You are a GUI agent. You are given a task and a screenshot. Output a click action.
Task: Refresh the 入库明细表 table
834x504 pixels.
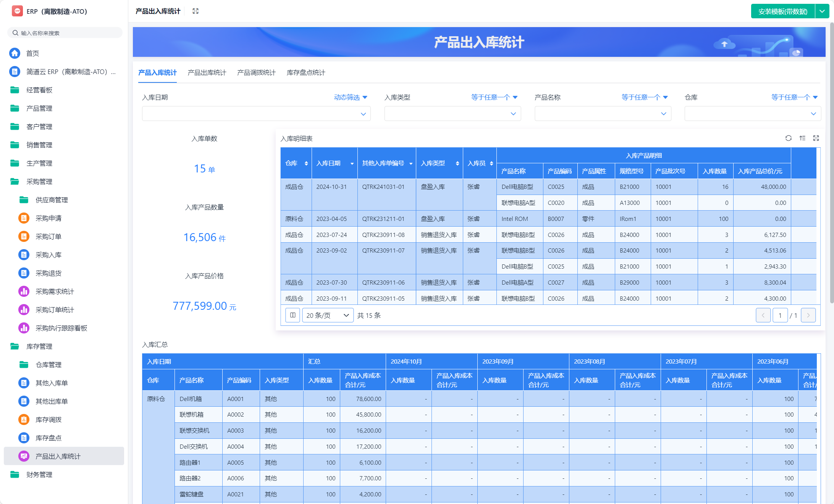point(788,138)
